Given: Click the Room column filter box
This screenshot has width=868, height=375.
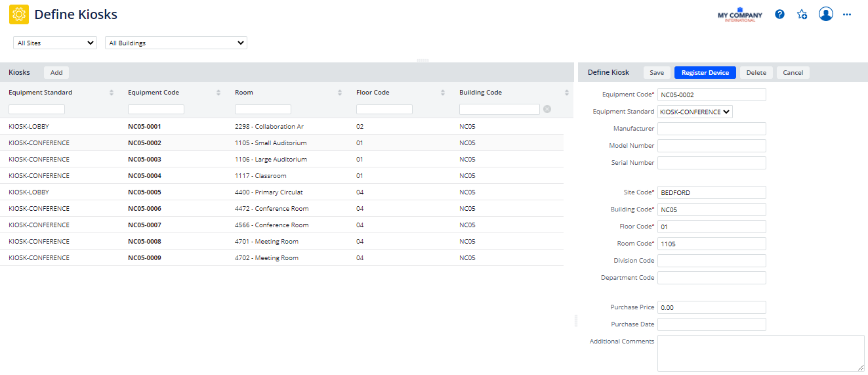Looking at the screenshot, I should pos(262,109).
